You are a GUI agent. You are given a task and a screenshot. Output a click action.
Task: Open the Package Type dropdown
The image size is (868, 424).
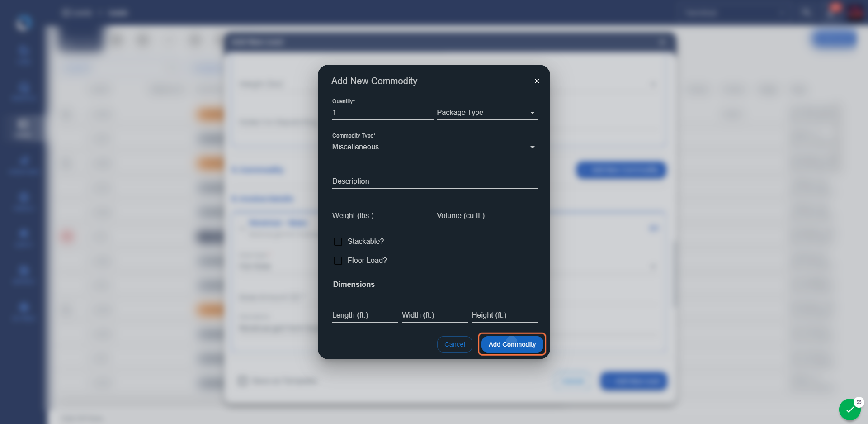click(487, 113)
